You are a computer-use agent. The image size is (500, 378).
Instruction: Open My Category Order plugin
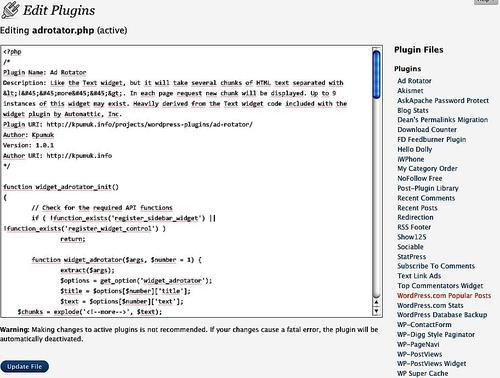point(427,169)
